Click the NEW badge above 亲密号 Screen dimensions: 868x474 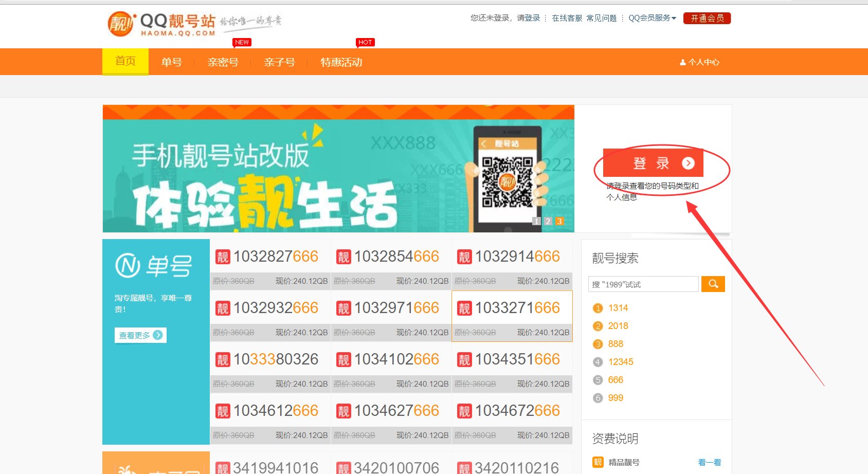[241, 42]
